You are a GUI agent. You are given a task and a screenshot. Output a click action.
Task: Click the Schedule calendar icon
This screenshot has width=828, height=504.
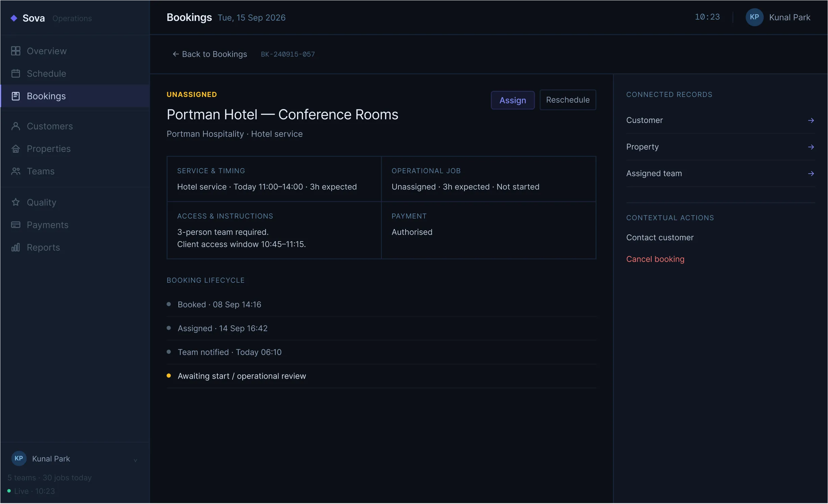(16, 73)
